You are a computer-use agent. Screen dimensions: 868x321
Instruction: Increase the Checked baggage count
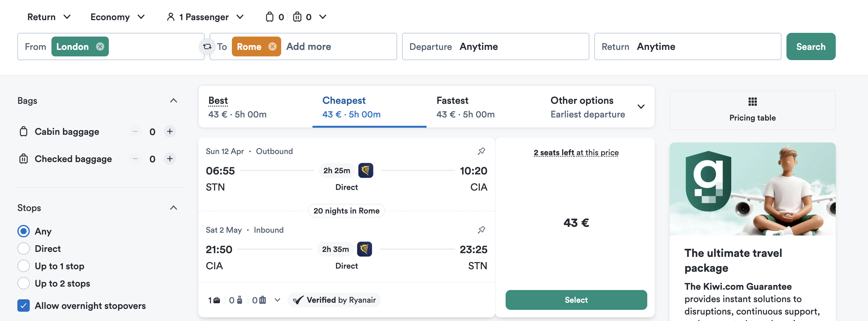tap(170, 159)
